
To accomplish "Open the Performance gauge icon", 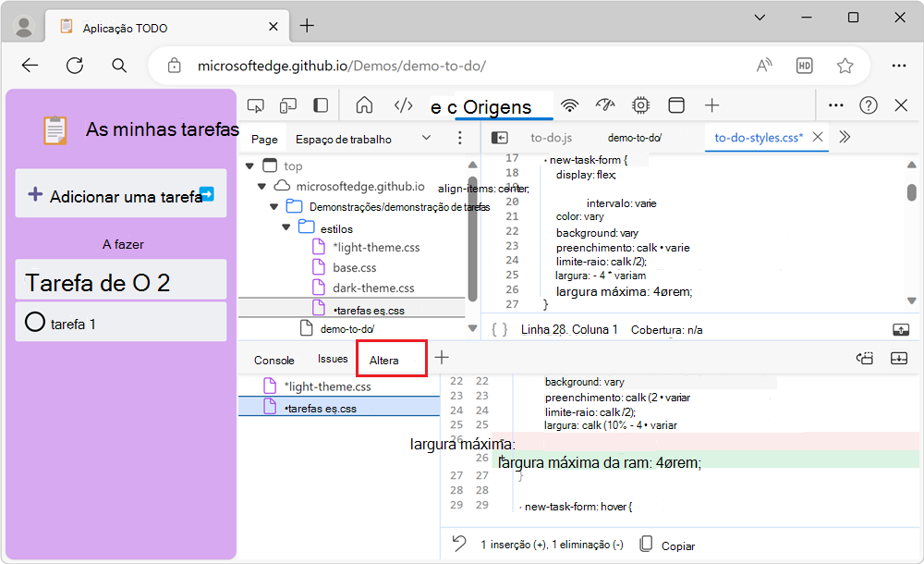I will (x=605, y=105).
